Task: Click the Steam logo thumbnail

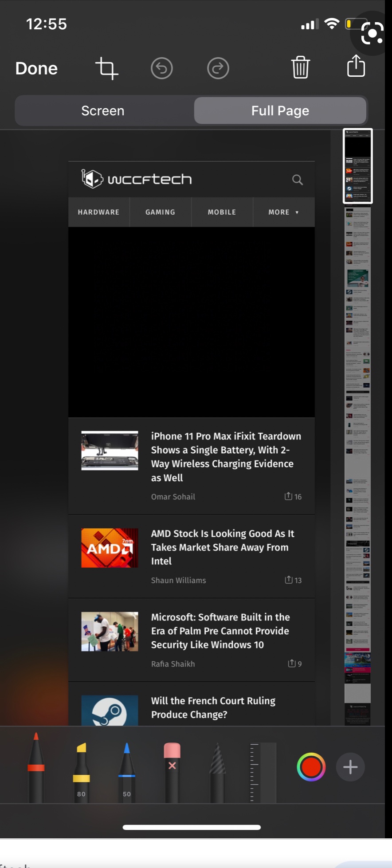Action: (110, 711)
